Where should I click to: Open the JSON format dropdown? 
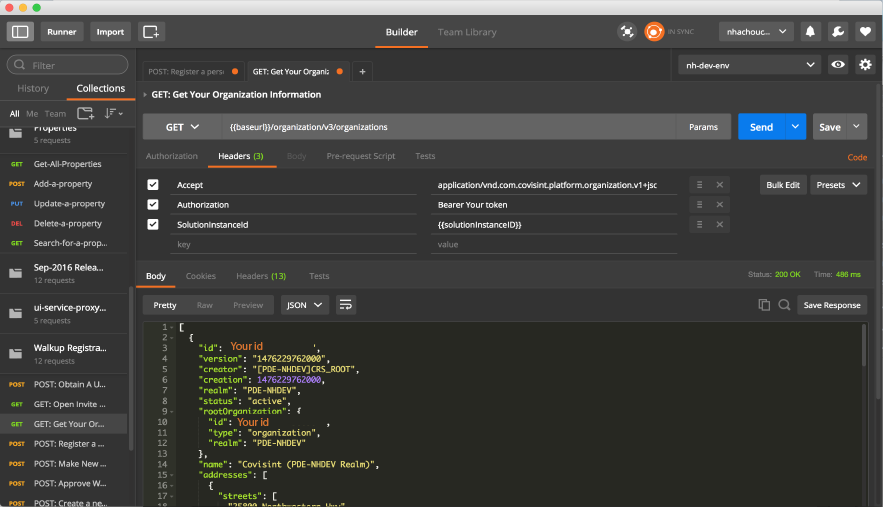305,305
